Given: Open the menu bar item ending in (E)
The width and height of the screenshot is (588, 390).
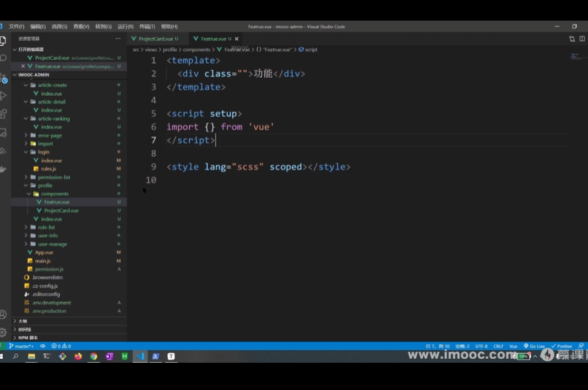Looking at the screenshot, I should 38,27.
